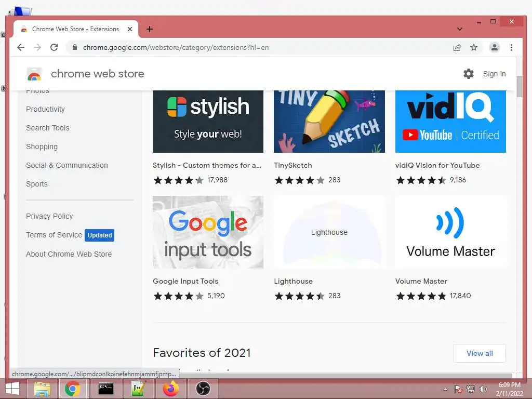This screenshot has height=399, width=532.
Task: Open the Stylish extension thumbnail
Action: (x=208, y=122)
